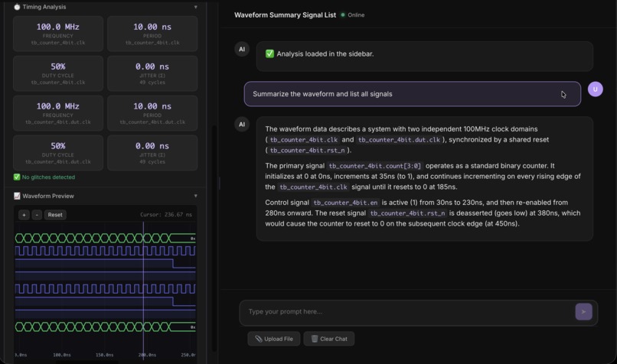Select first 0.00 ns jitter card
Image resolution: width=617 pixels, height=364 pixels.
click(x=152, y=73)
